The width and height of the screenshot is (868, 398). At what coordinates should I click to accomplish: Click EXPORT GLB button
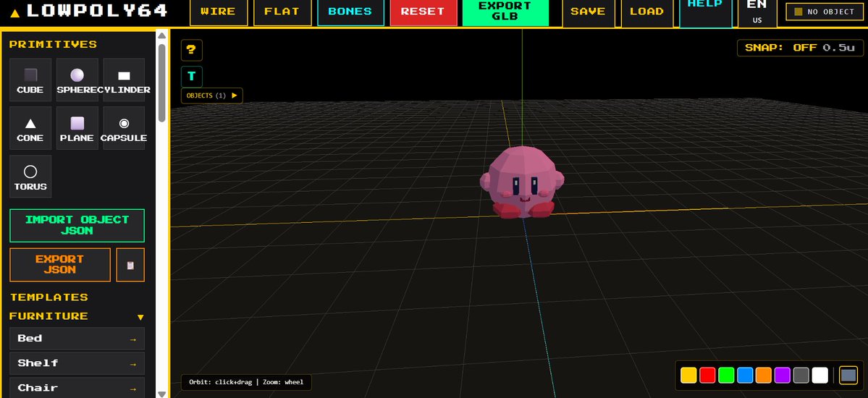pyautogui.click(x=505, y=12)
